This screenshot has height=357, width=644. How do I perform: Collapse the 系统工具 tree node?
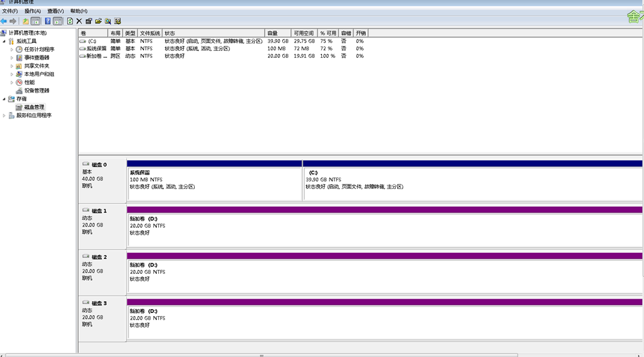4,42
